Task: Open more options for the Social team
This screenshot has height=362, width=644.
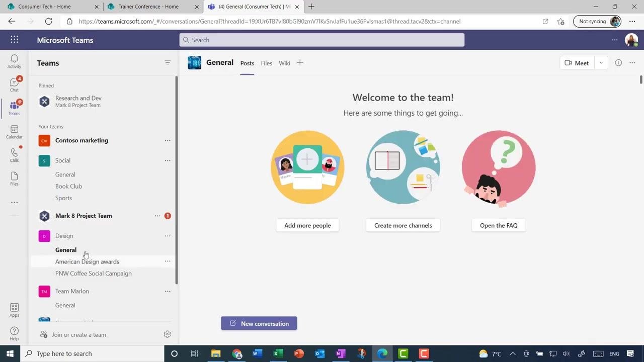Action: (x=168, y=160)
